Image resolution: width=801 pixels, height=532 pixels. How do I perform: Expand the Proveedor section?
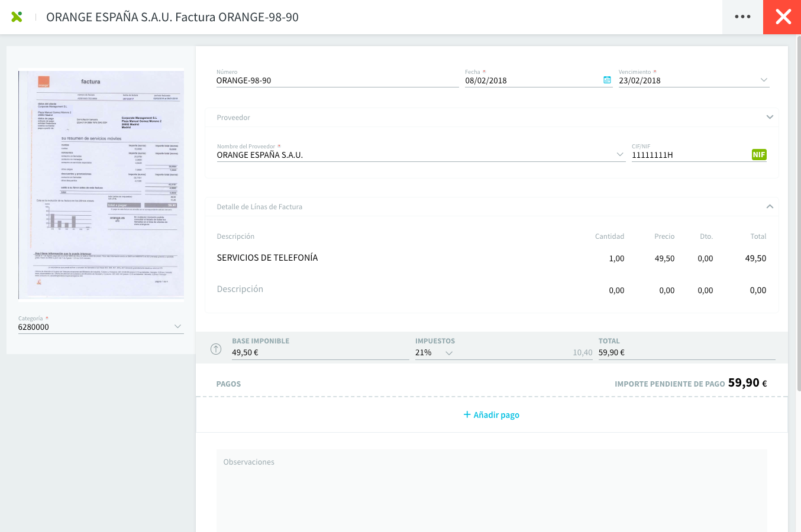(770, 117)
